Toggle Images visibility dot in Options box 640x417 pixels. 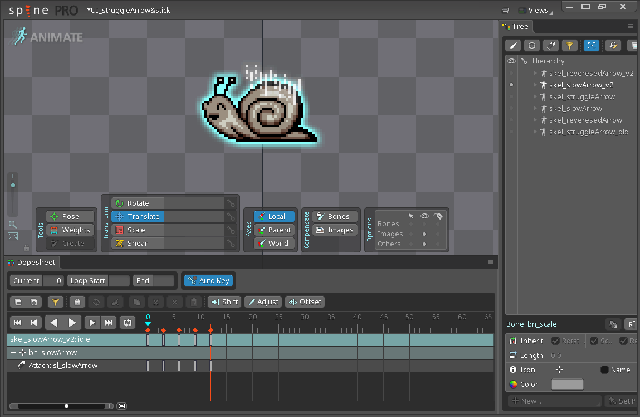pyautogui.click(x=424, y=234)
